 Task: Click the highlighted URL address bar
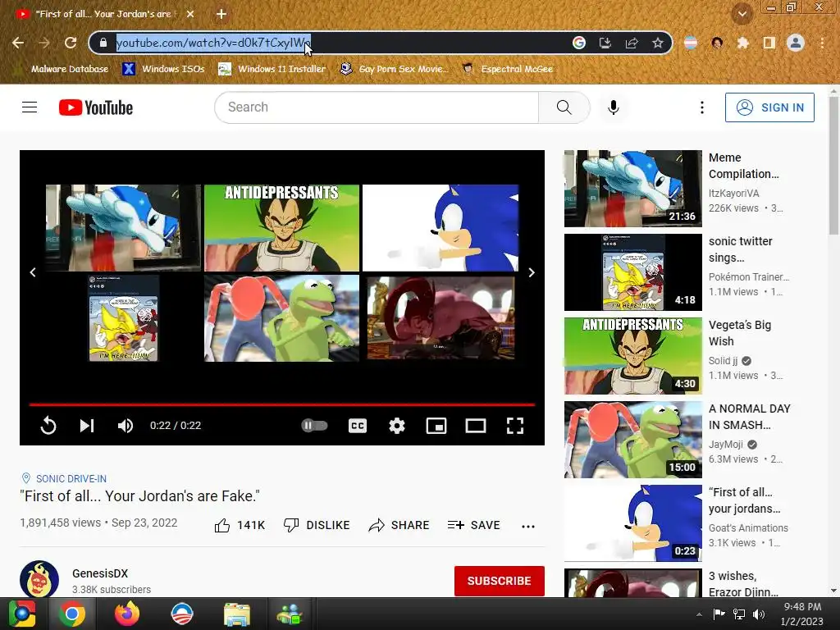click(x=213, y=43)
